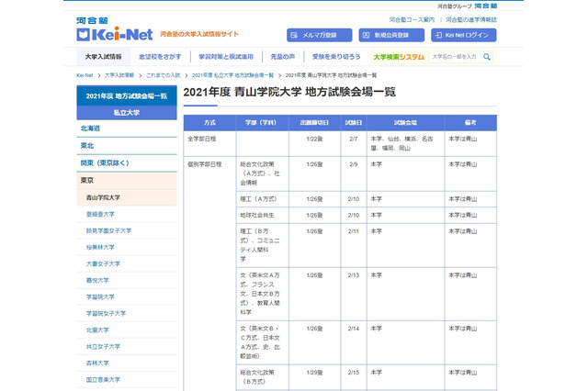Open the 河合塾コース案内 link
588x391 pixels.
pos(412,19)
